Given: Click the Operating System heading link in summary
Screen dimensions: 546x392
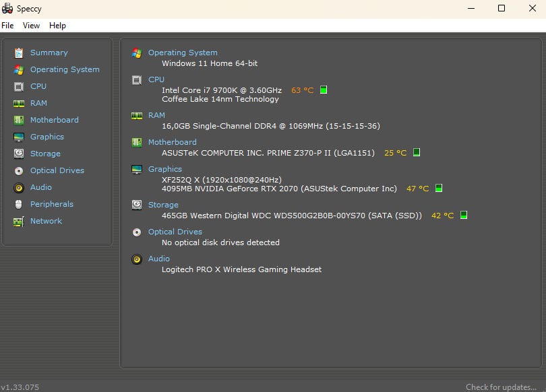Looking at the screenshot, I should [183, 53].
